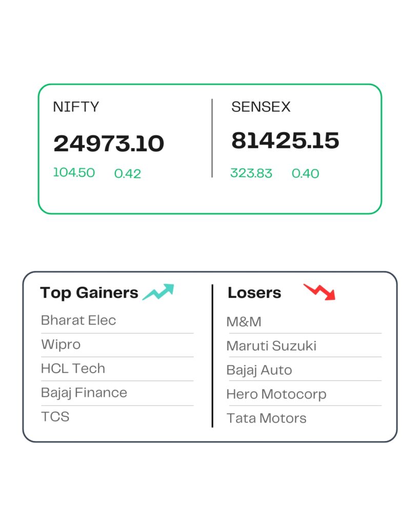Select M&M in losers list
The width and height of the screenshot is (420, 525).
click(244, 322)
